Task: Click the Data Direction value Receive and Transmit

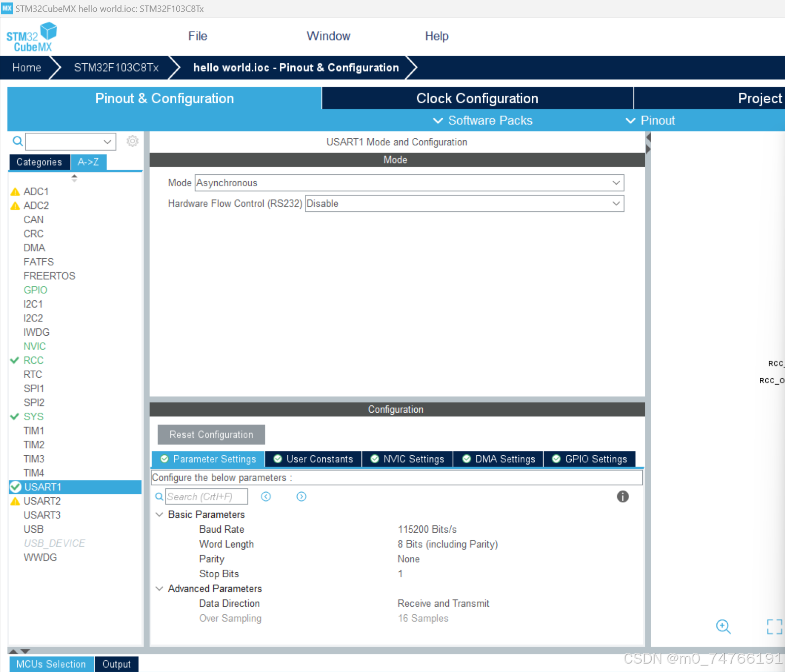Action: (443, 603)
